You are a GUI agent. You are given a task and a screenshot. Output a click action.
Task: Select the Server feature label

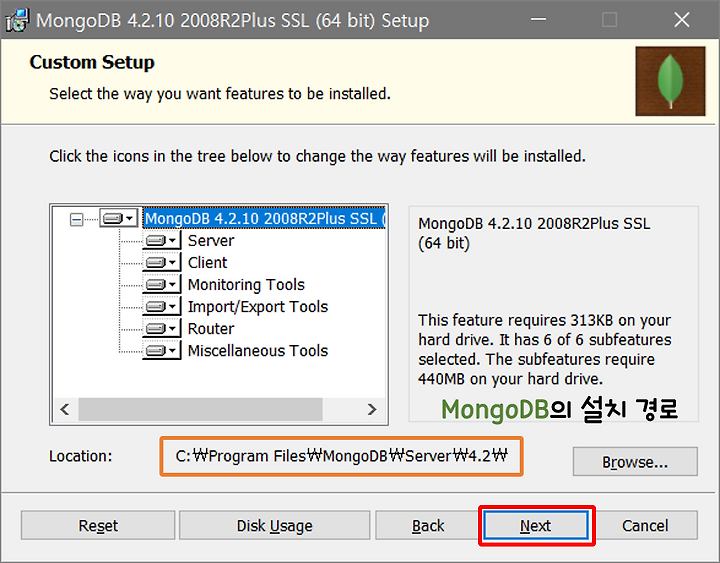[x=211, y=241]
